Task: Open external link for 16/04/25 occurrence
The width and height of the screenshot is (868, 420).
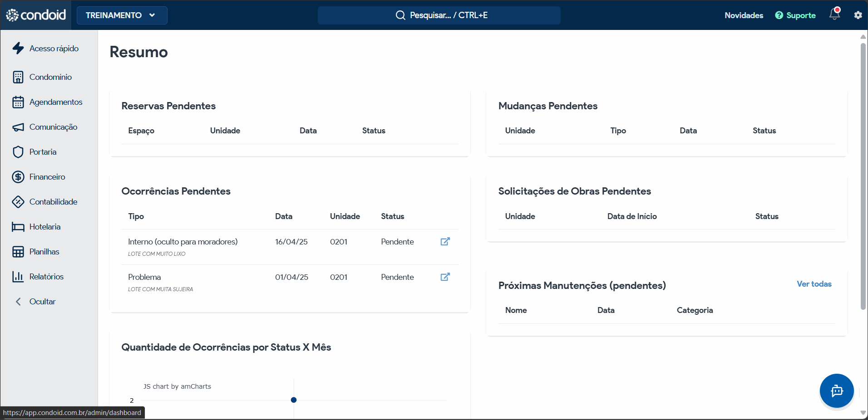Action: tap(445, 241)
